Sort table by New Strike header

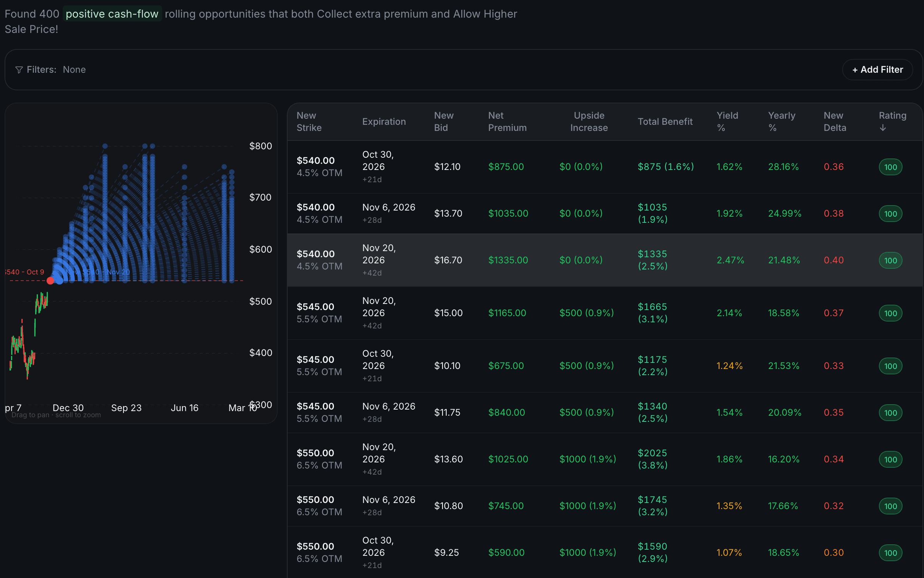[x=309, y=121]
